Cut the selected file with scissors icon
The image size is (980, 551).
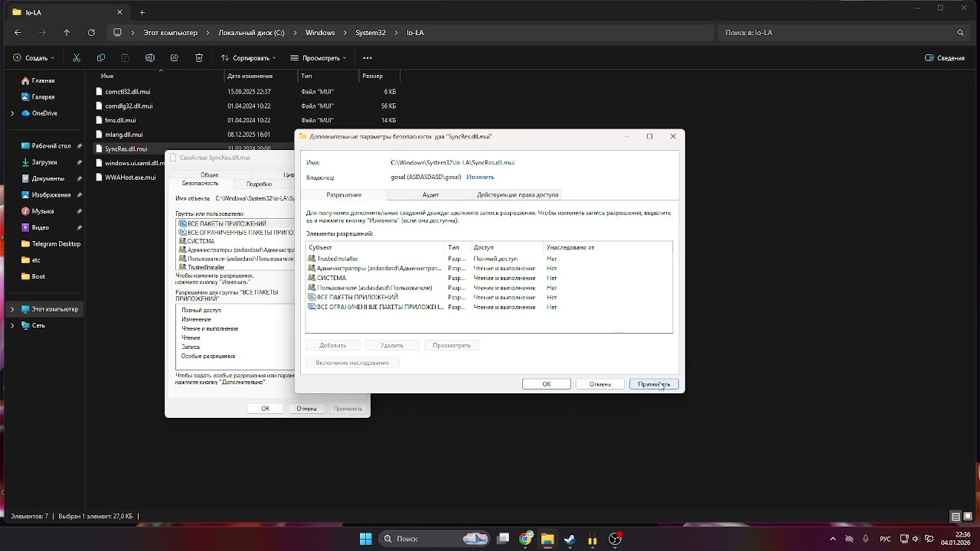(77, 57)
